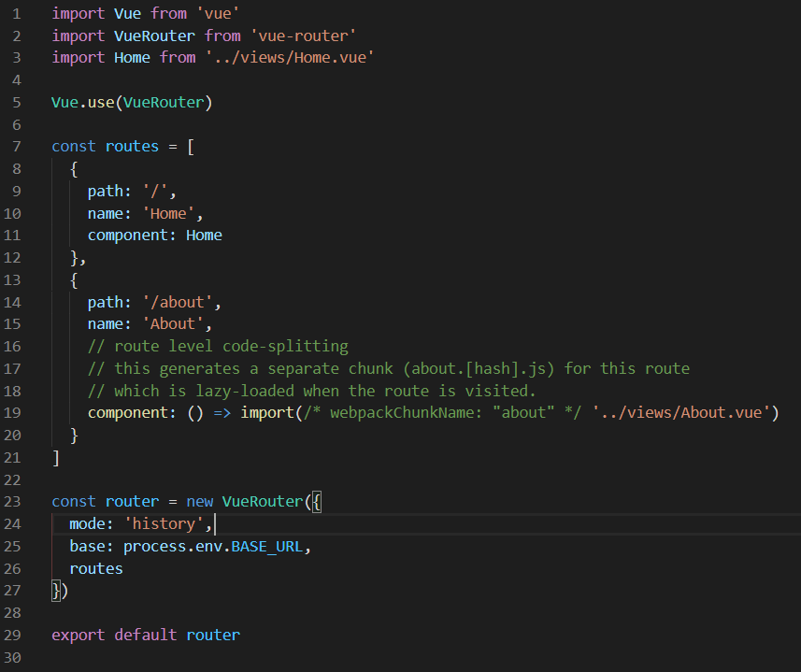
Task: Click line number 19 in the gutter
Action: tap(12, 412)
